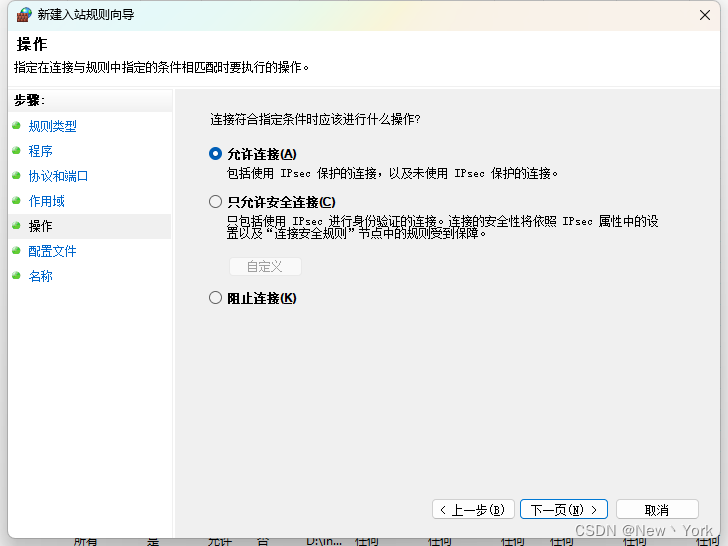The width and height of the screenshot is (728, 546).
Task: Click the green bullet beside 程序
Action: click(16, 150)
